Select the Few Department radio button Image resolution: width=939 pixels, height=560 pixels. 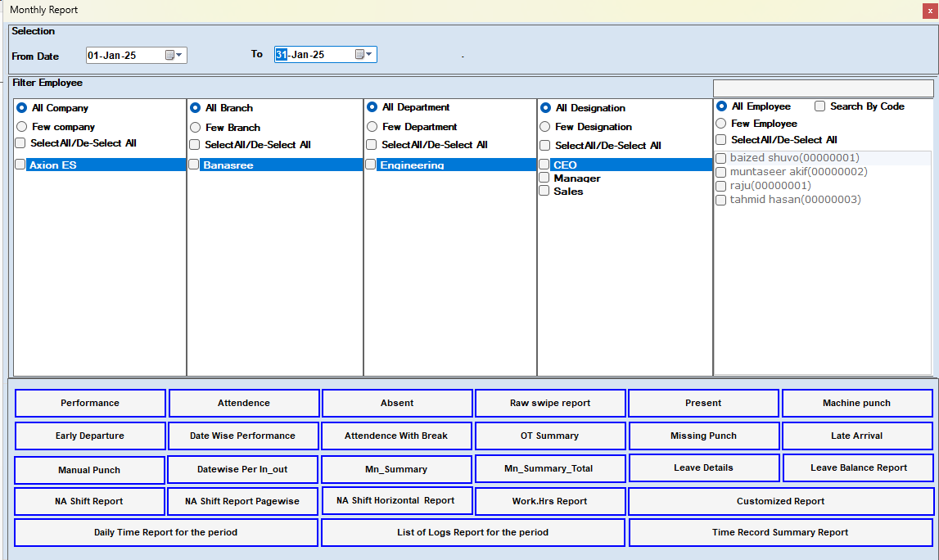372,127
